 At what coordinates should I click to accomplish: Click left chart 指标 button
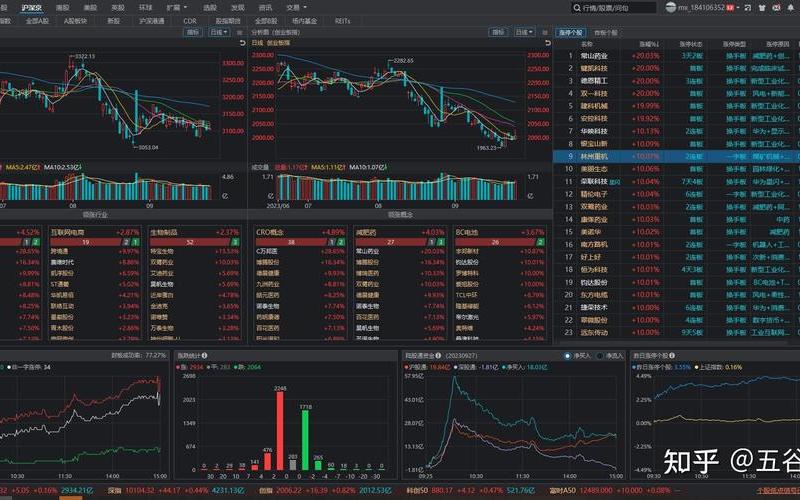click(193, 32)
